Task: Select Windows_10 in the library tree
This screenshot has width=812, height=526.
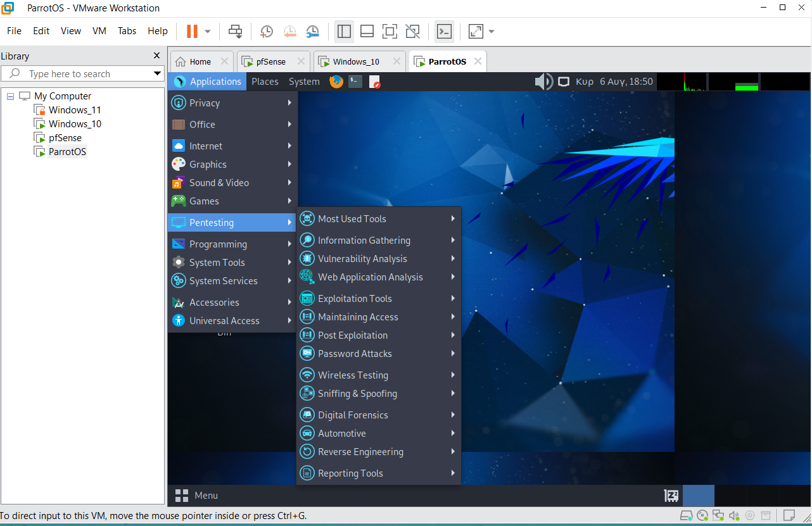Action: (74, 124)
